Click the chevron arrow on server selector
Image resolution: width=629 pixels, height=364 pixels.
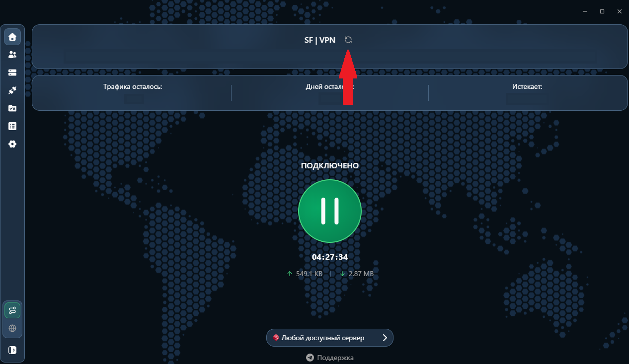(x=385, y=338)
